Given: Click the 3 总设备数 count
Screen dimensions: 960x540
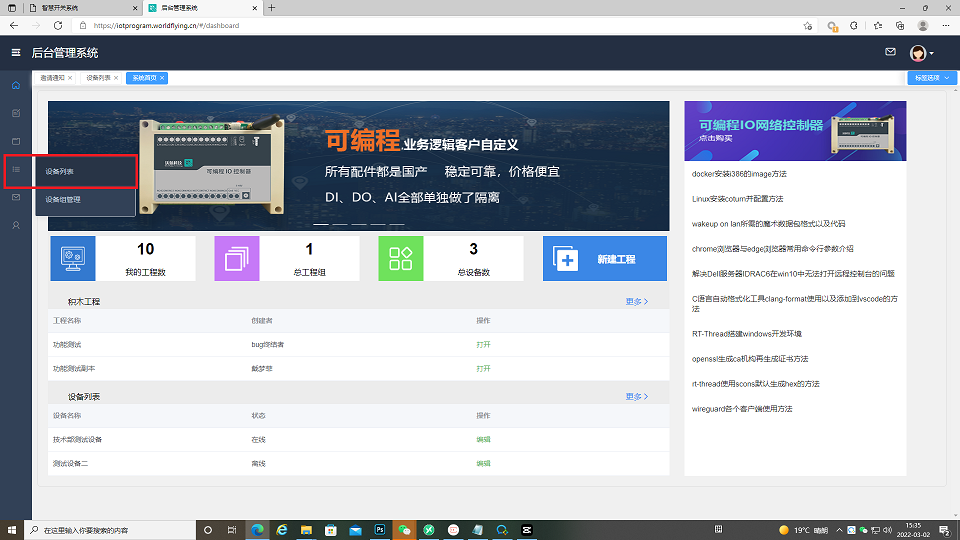Looking at the screenshot, I should pos(473,249).
